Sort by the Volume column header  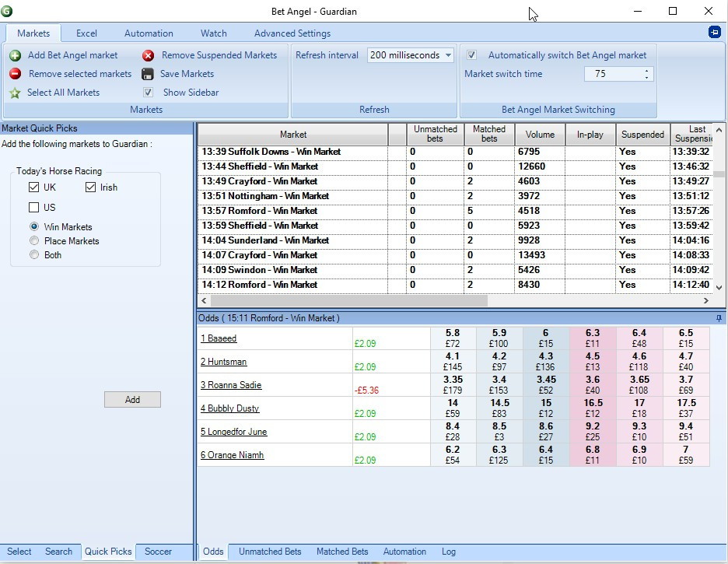[540, 134]
